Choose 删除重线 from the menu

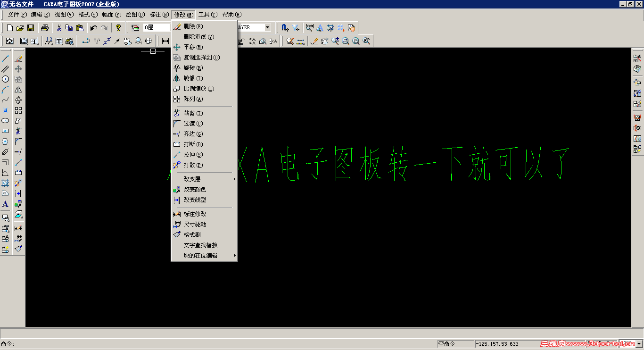click(204, 37)
